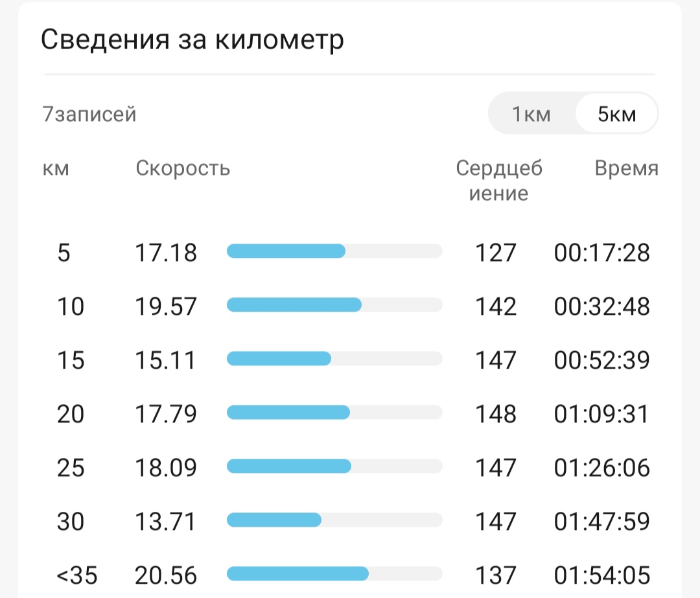This screenshot has width=700, height=598.
Task: Select the time 00:17:28 entry
Action: pyautogui.click(x=601, y=253)
